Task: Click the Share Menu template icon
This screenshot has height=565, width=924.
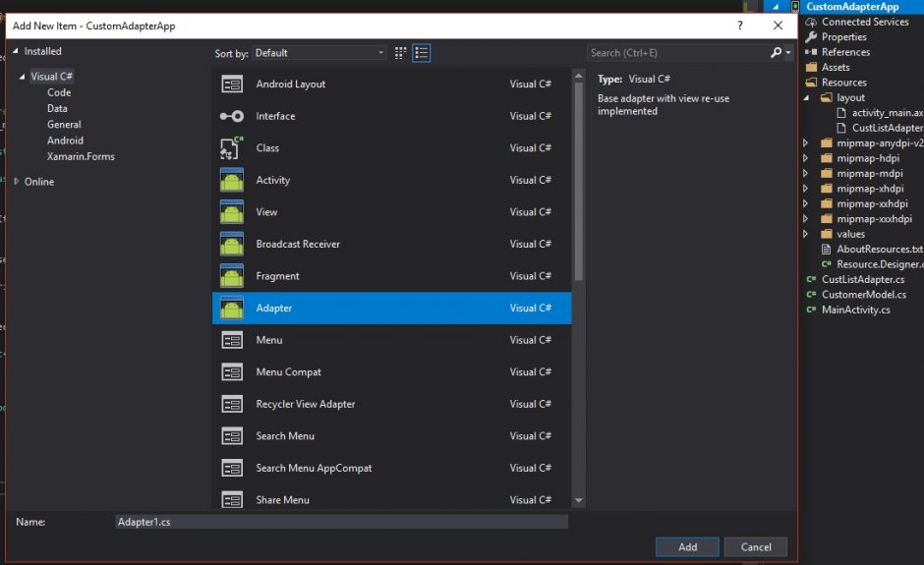Action: click(x=232, y=499)
